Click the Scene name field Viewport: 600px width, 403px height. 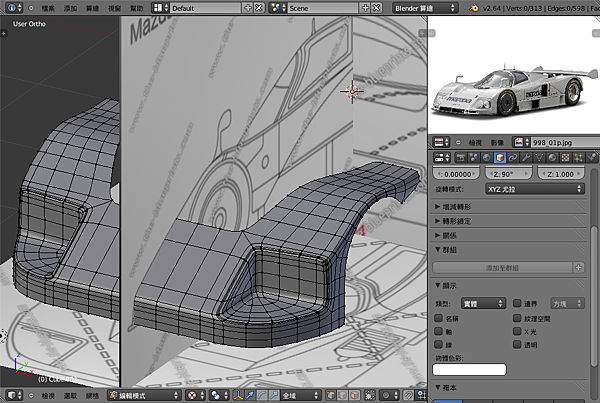[323, 8]
